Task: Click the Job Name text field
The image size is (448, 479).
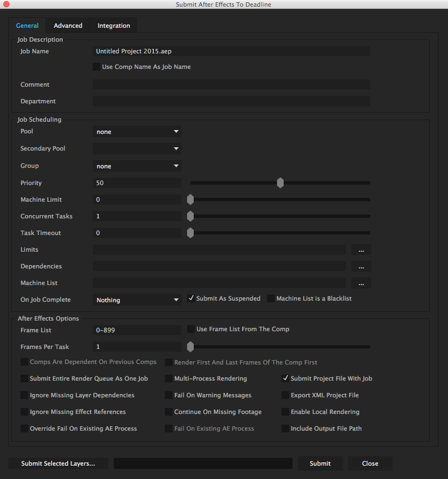Action: coord(231,51)
